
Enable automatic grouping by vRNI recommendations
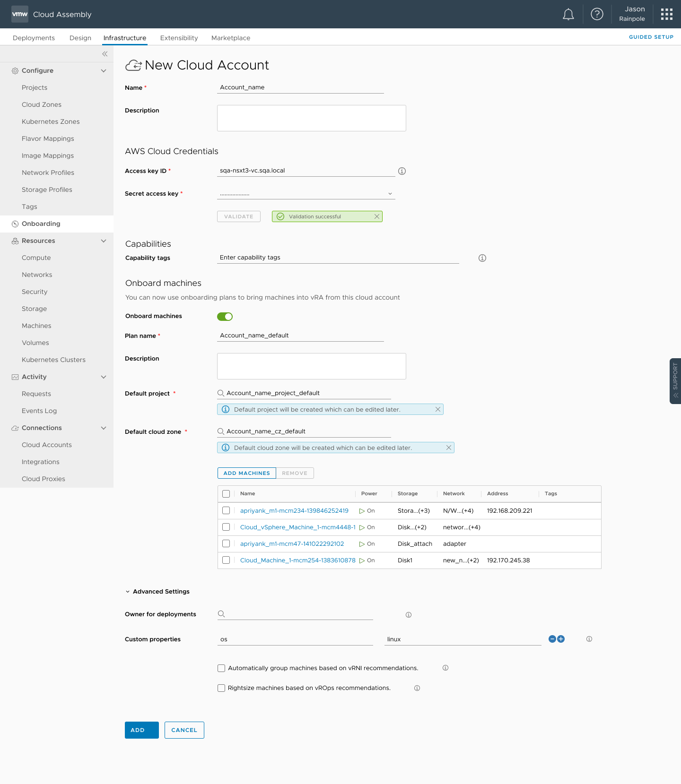pyautogui.click(x=221, y=668)
